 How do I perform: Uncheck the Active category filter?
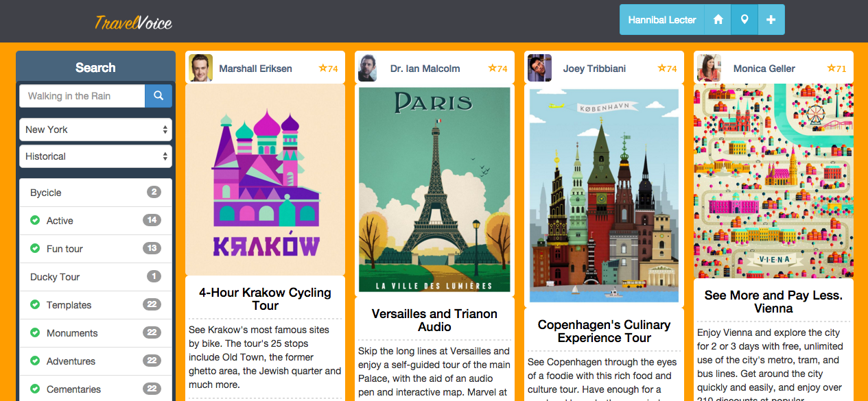(x=35, y=221)
